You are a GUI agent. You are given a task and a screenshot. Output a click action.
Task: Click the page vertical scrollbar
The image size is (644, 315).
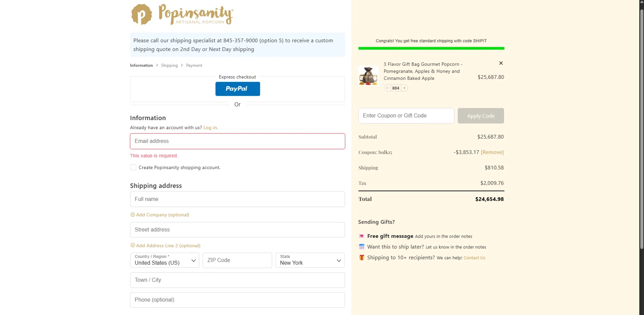(x=641, y=129)
